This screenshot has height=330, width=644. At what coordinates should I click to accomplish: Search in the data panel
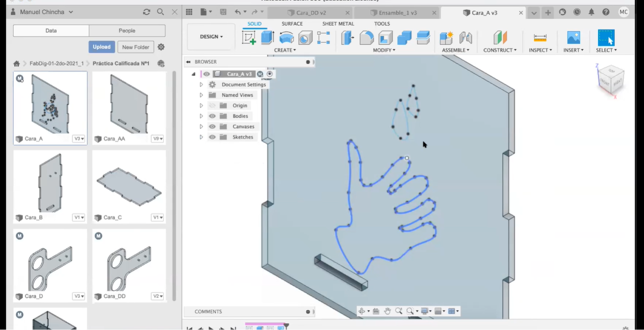point(161,12)
